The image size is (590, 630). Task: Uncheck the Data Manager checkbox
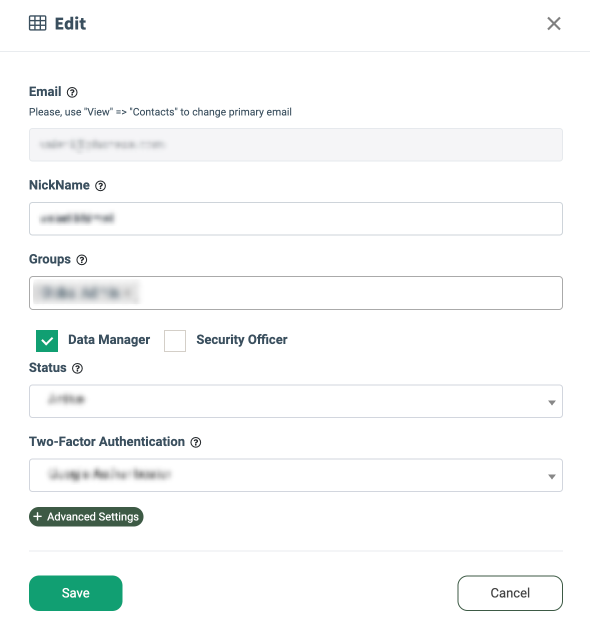point(47,341)
